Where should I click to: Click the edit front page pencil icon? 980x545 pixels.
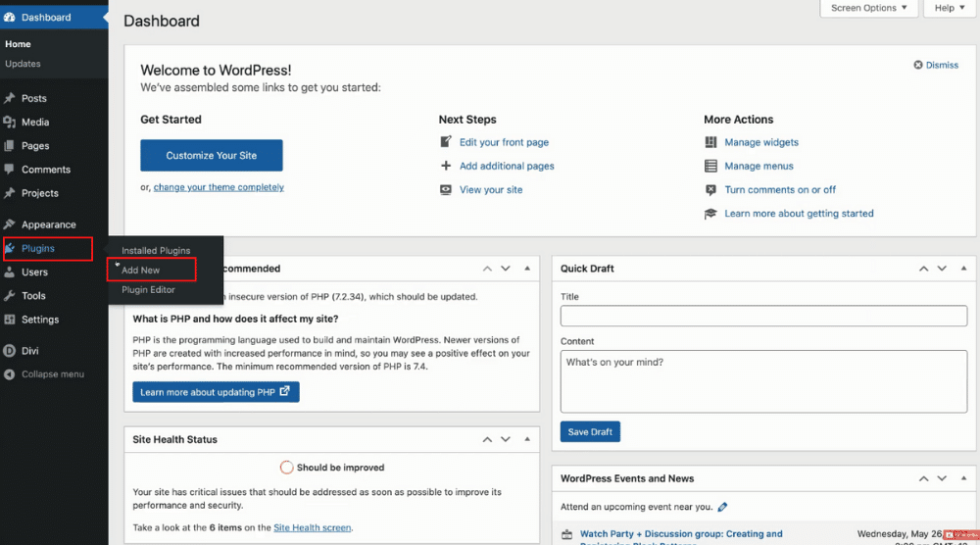[446, 142]
